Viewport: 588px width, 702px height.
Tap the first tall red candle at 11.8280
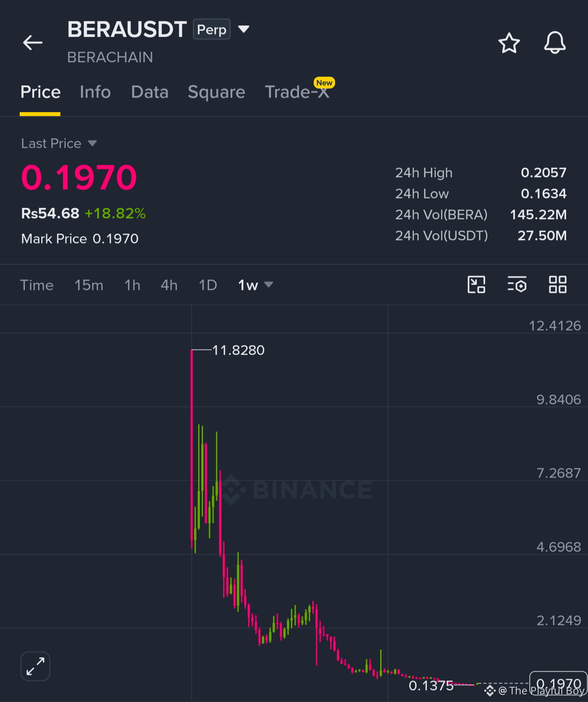click(192, 449)
